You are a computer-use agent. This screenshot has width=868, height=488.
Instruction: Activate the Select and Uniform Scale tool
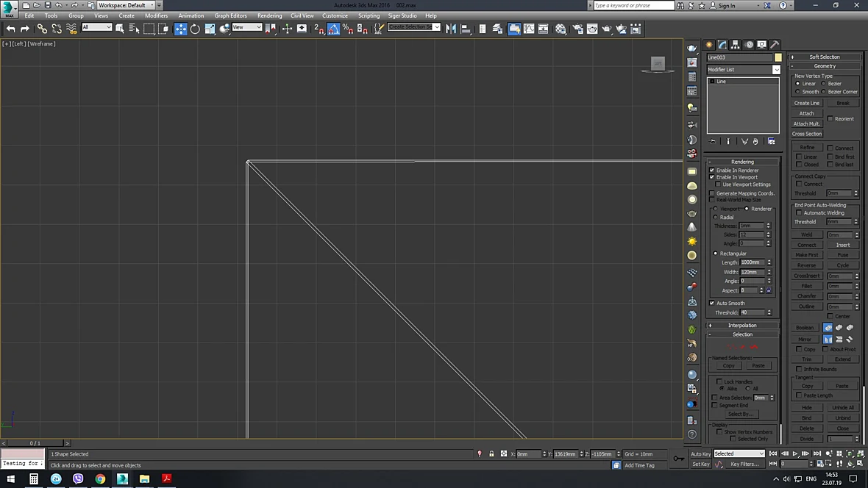click(210, 29)
